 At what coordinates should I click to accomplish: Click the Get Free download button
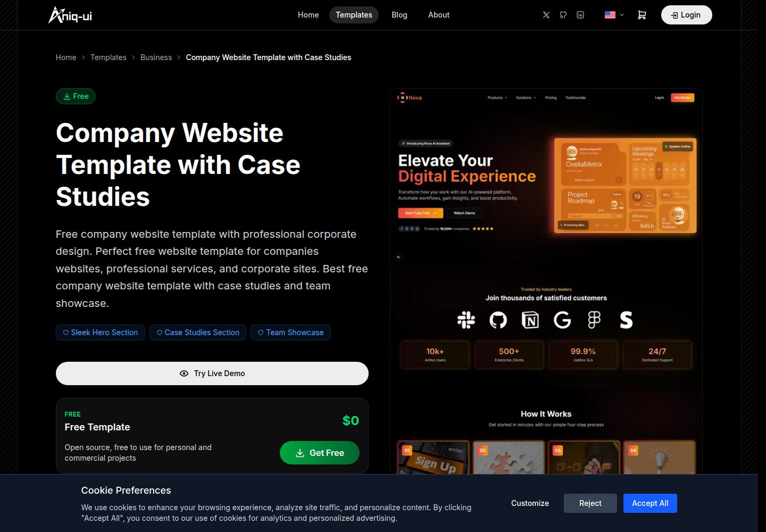320,453
